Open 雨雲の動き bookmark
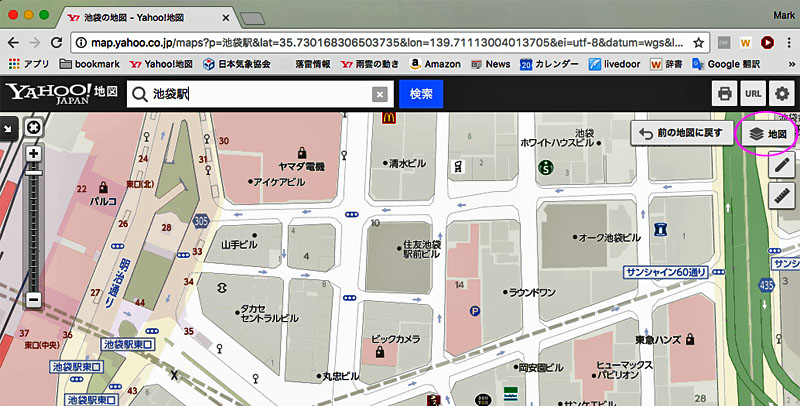Viewport: 800px width, 406px height. [x=370, y=64]
